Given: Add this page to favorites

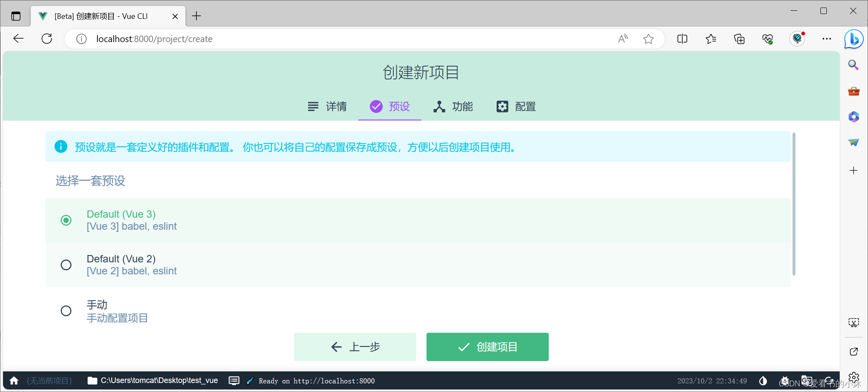Looking at the screenshot, I should pyautogui.click(x=648, y=39).
